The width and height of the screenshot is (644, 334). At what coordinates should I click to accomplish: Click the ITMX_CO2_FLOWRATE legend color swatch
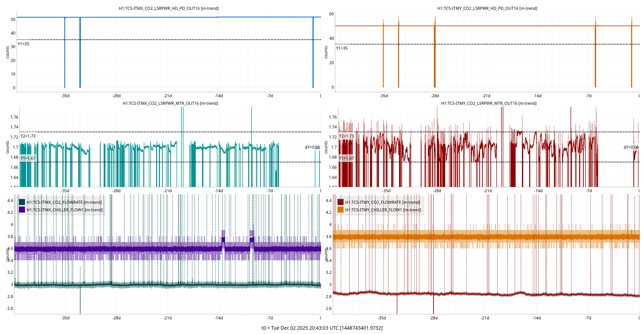[22, 202]
